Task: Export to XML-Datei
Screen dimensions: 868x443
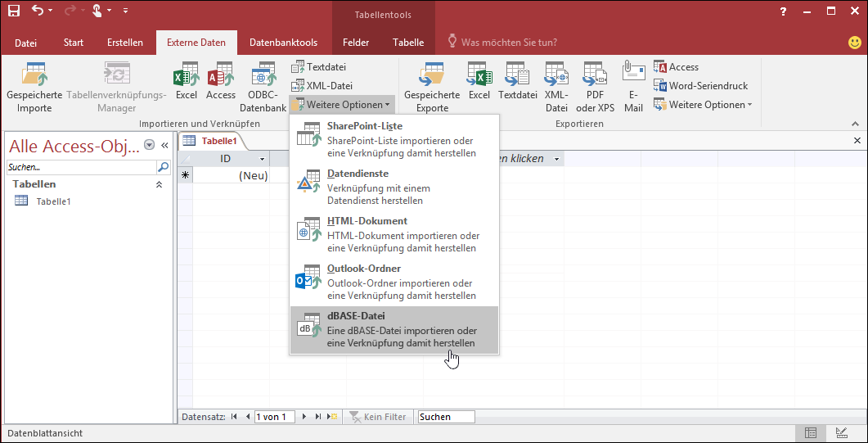Action: [x=556, y=87]
